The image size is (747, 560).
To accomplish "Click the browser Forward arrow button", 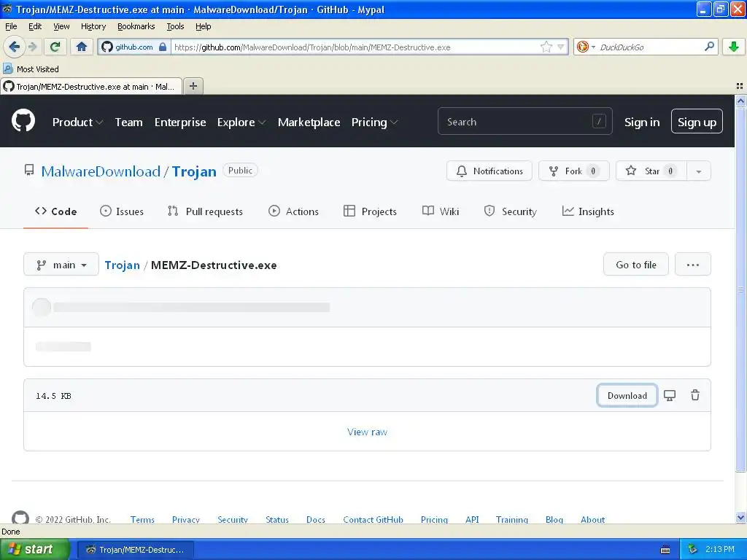I will coord(33,47).
